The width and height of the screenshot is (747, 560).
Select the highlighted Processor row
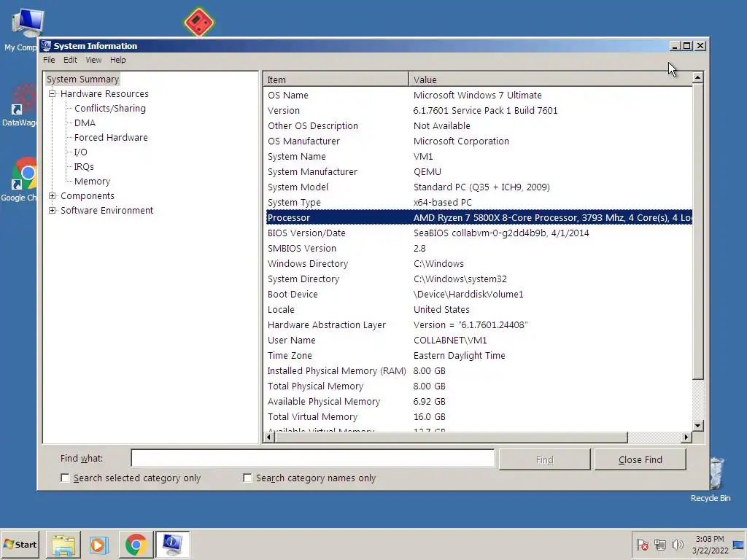[x=479, y=217]
